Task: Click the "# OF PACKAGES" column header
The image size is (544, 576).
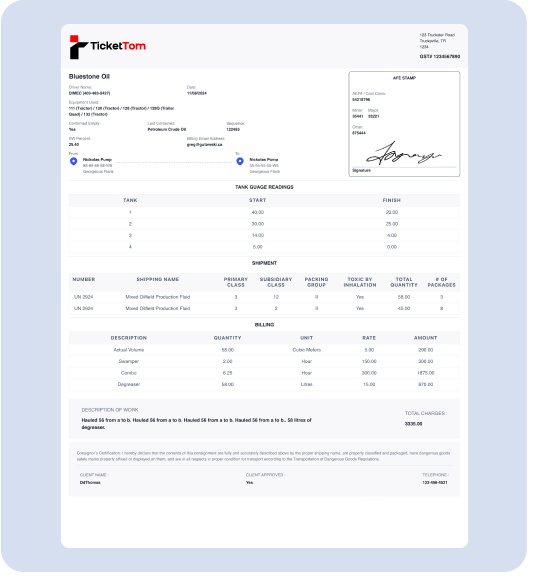Action: tap(442, 282)
